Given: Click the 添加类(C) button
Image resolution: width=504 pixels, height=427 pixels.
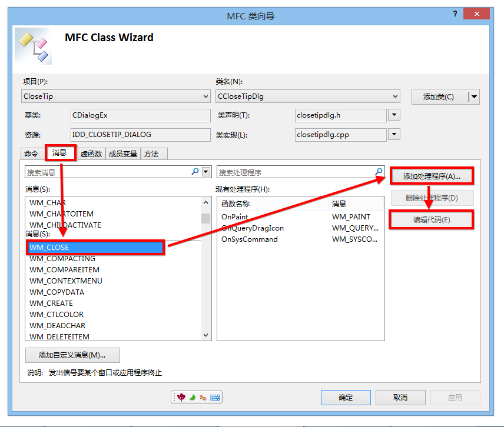Looking at the screenshot, I should (439, 96).
